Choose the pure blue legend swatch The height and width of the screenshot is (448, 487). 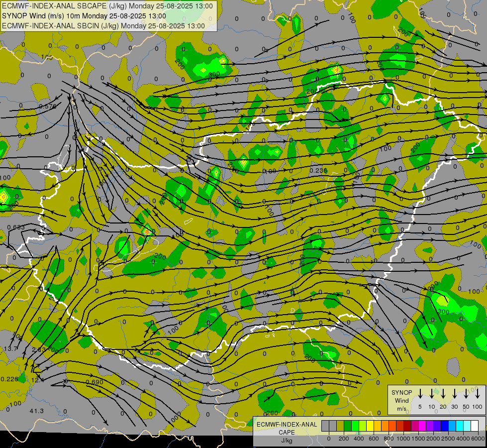click(x=444, y=426)
